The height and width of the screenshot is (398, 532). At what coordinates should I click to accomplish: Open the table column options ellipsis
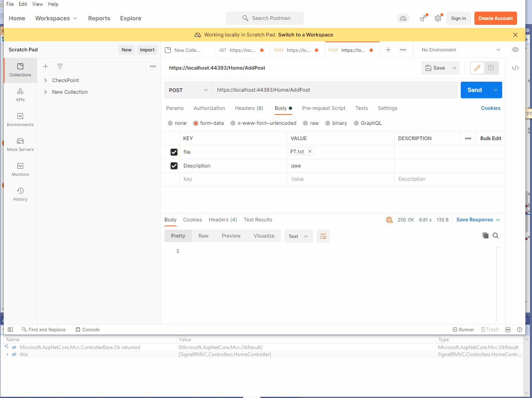[x=468, y=138]
